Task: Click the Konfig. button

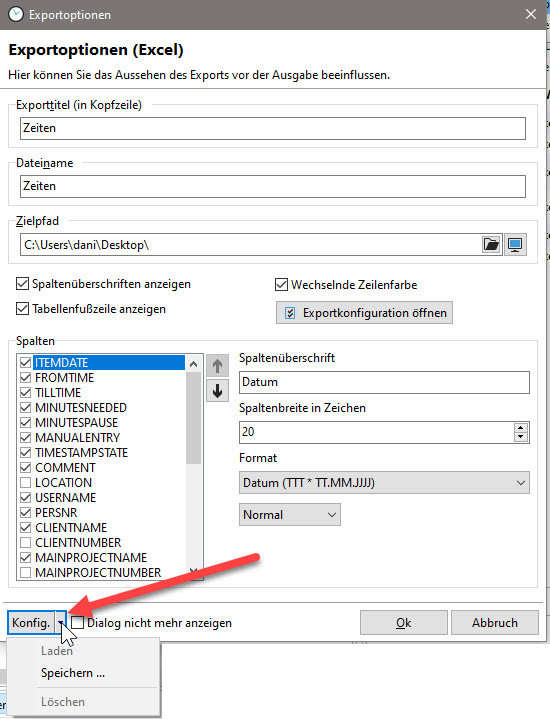Action: pyautogui.click(x=31, y=623)
